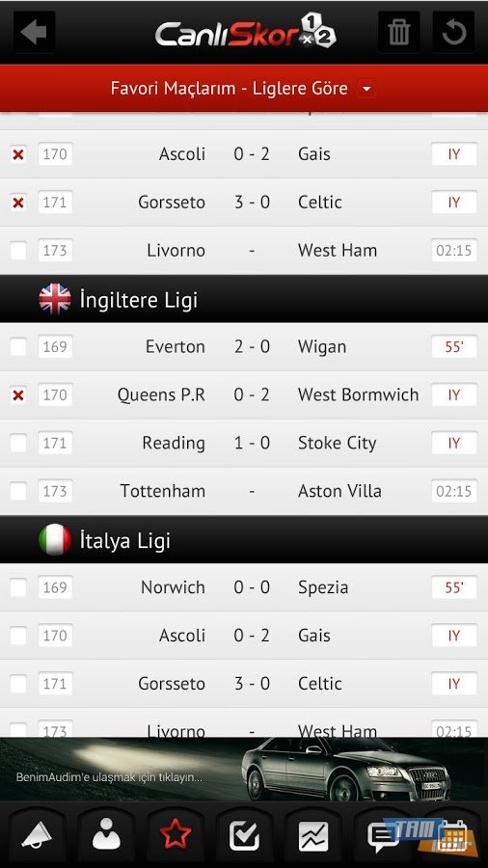The image size is (488, 868).
Task: Select the red star favorites icon
Action: pyautogui.click(x=176, y=835)
